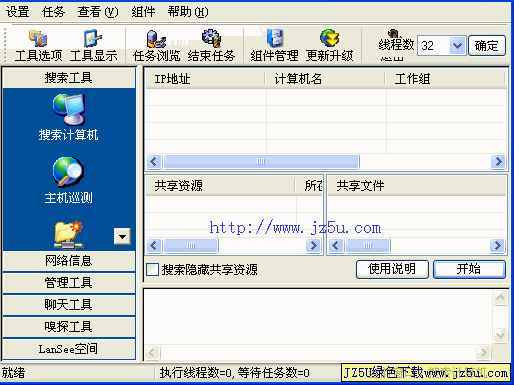The image size is (514, 385).
Task: Click the 共享资源 column header
Action: click(x=221, y=186)
